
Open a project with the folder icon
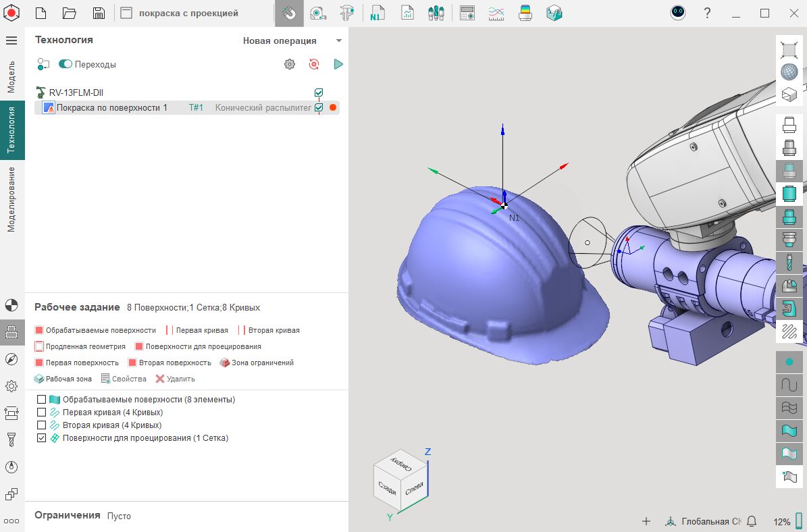click(69, 13)
